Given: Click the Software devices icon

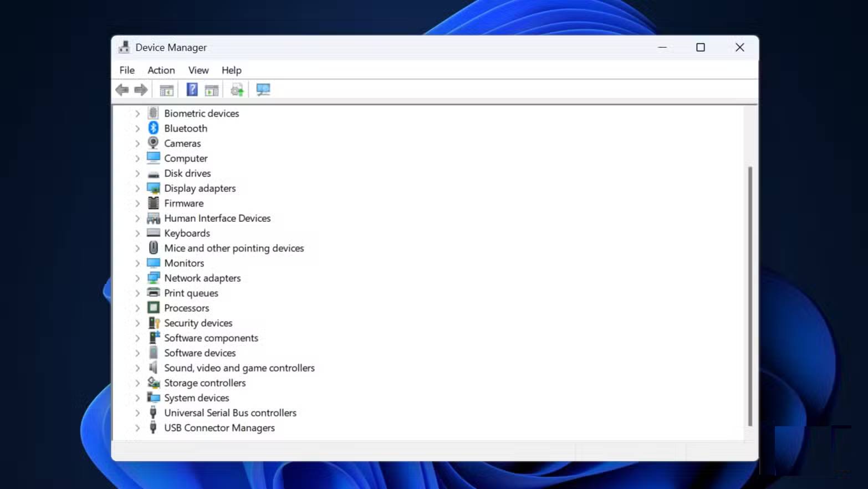Looking at the screenshot, I should point(154,353).
